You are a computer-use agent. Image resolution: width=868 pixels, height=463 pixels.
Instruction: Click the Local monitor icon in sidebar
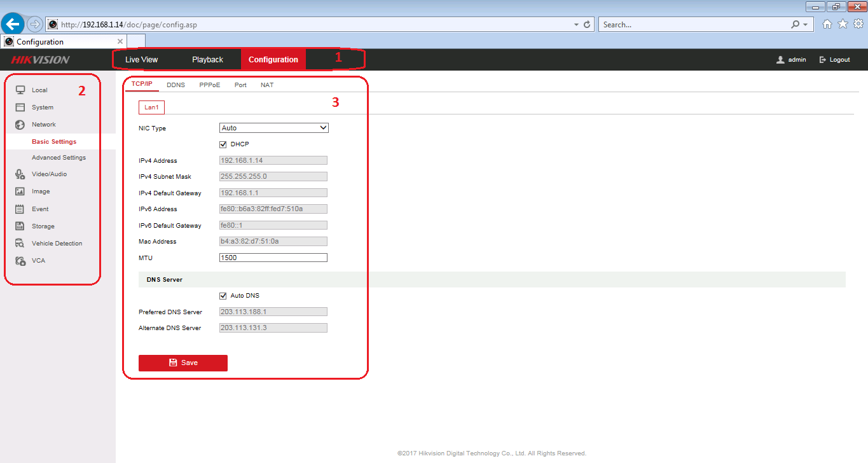20,90
